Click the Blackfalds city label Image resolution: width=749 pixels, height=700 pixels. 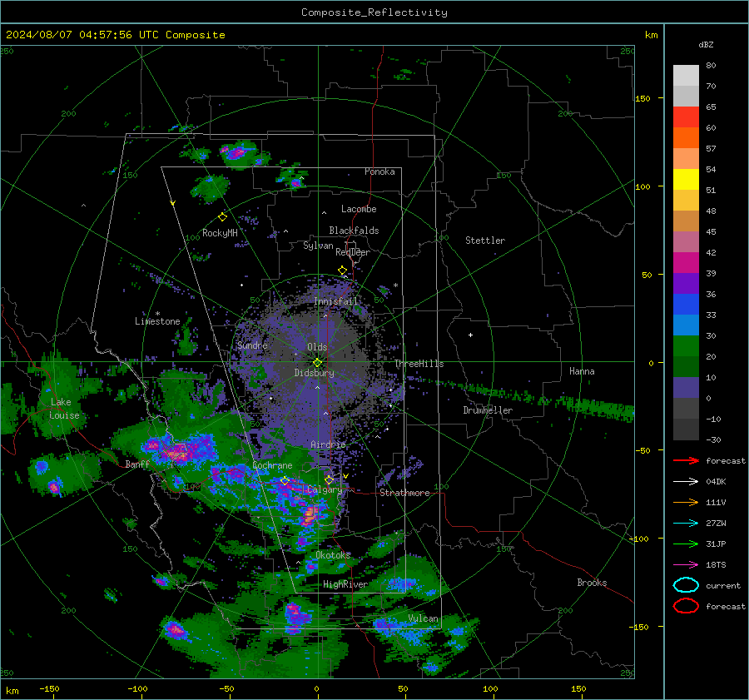[354, 231]
